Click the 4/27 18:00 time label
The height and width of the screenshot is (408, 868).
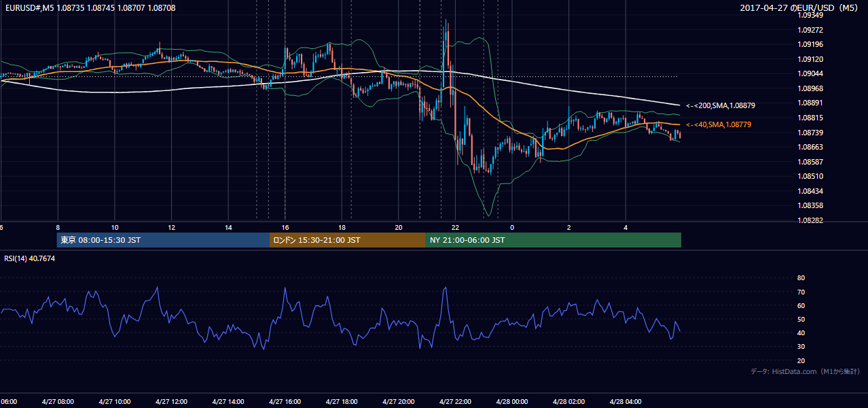point(342,402)
